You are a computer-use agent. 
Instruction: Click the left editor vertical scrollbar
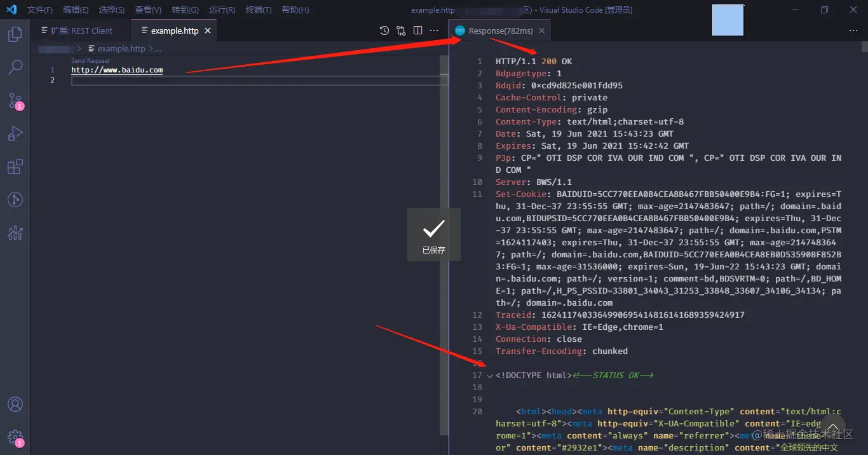click(444, 245)
